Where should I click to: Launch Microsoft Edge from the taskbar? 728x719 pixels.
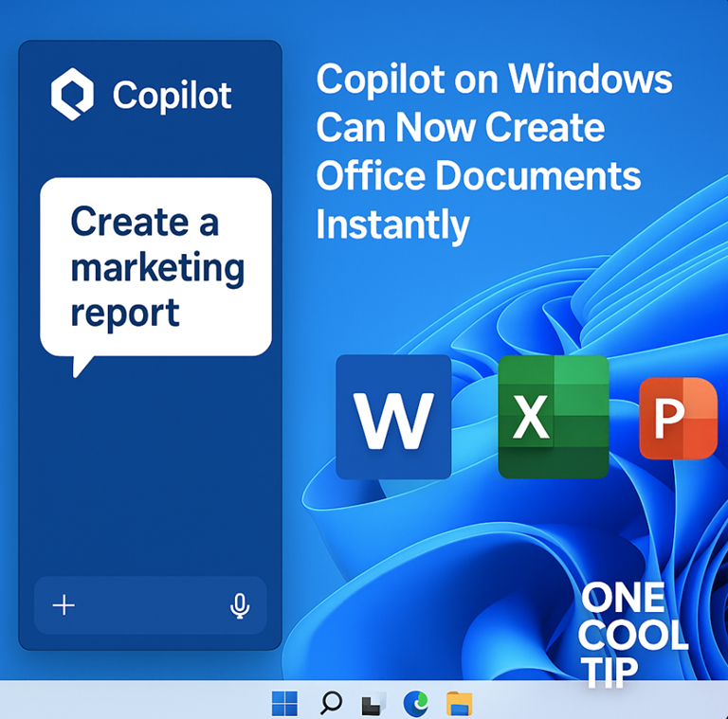coord(415,703)
